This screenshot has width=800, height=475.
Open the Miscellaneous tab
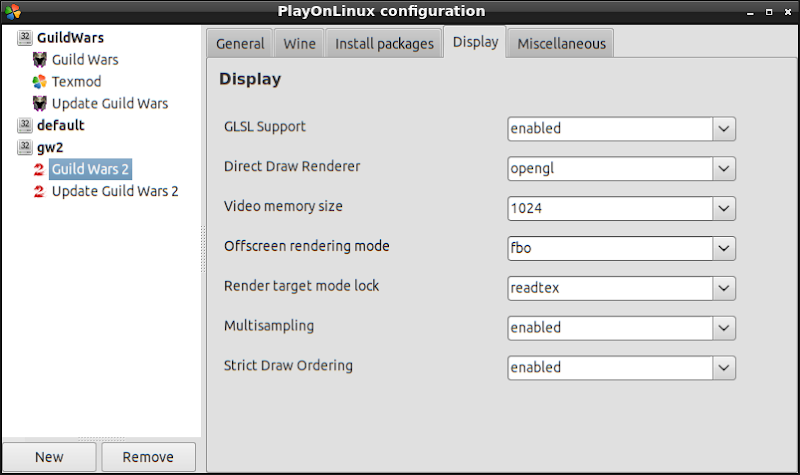(x=561, y=44)
